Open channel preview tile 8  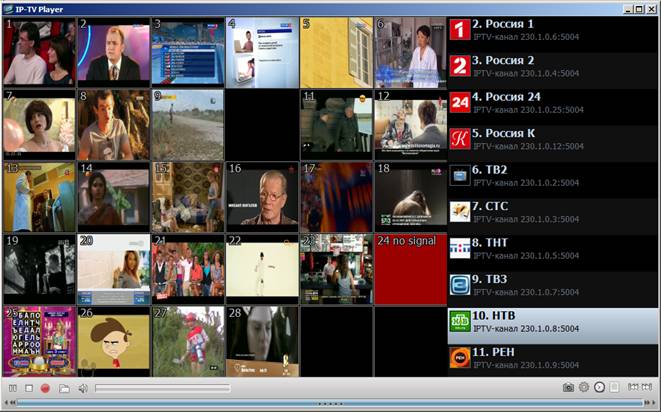114,125
